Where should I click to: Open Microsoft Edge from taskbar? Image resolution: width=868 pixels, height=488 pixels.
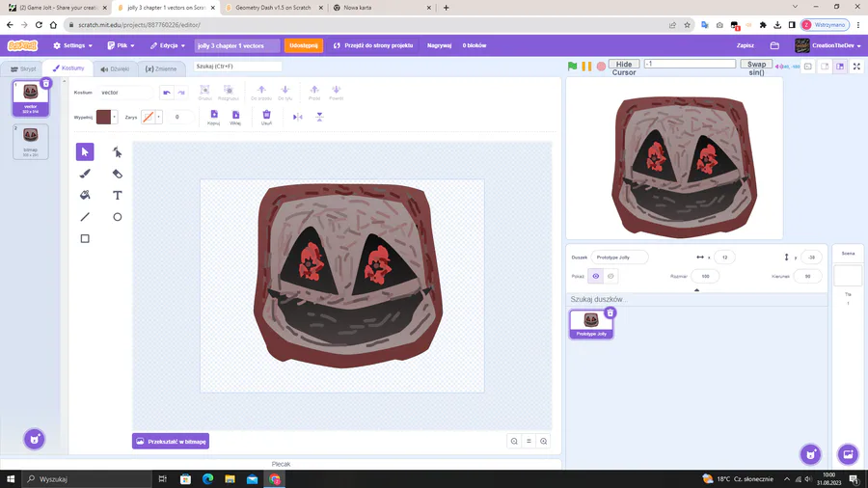207,479
